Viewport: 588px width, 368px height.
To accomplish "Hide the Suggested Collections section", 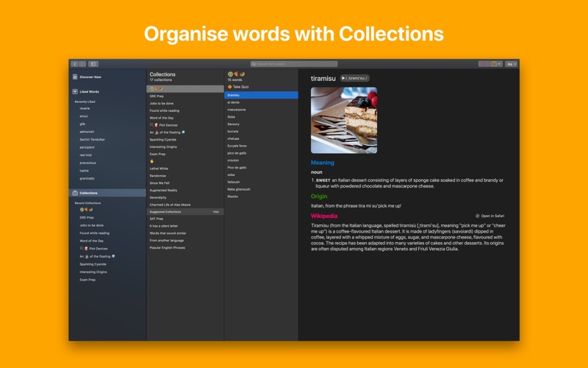I will click(x=216, y=212).
